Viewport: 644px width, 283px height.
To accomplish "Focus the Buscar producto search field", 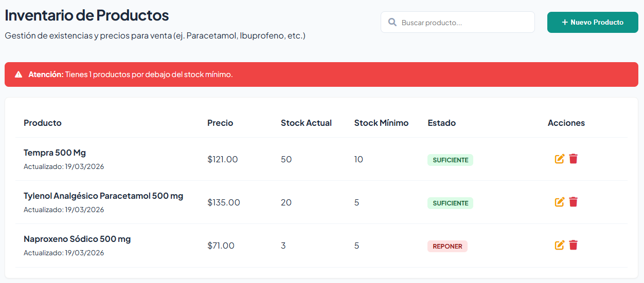I will [x=463, y=23].
